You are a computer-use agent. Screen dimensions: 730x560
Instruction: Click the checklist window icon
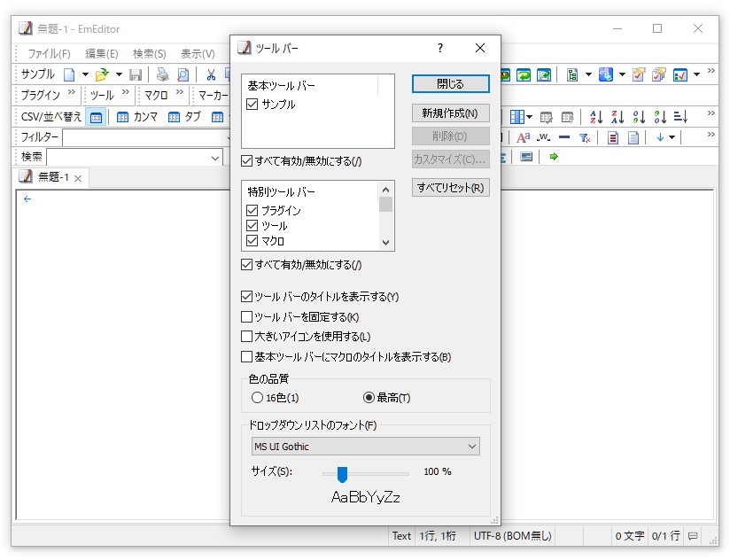click(680, 74)
